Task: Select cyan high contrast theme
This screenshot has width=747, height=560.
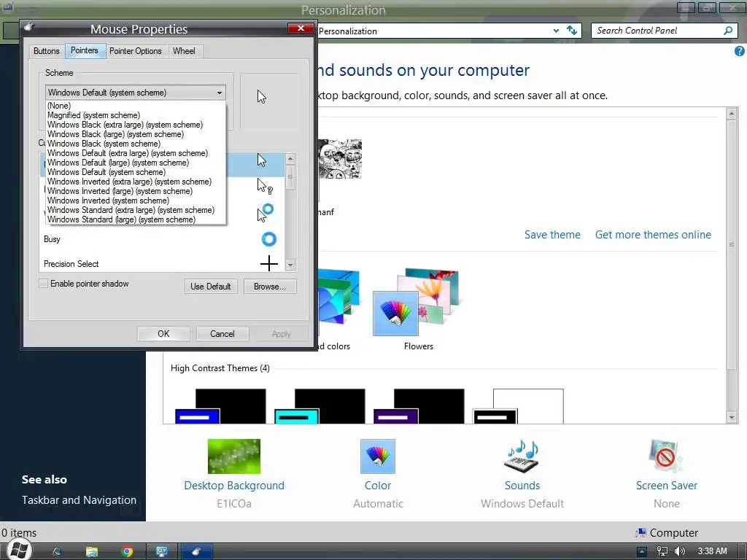Action: (320, 406)
